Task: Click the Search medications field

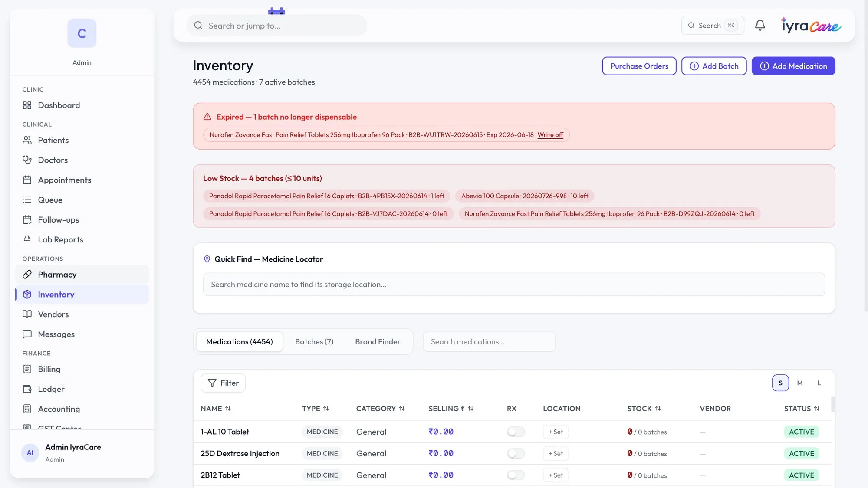Action: click(x=489, y=342)
